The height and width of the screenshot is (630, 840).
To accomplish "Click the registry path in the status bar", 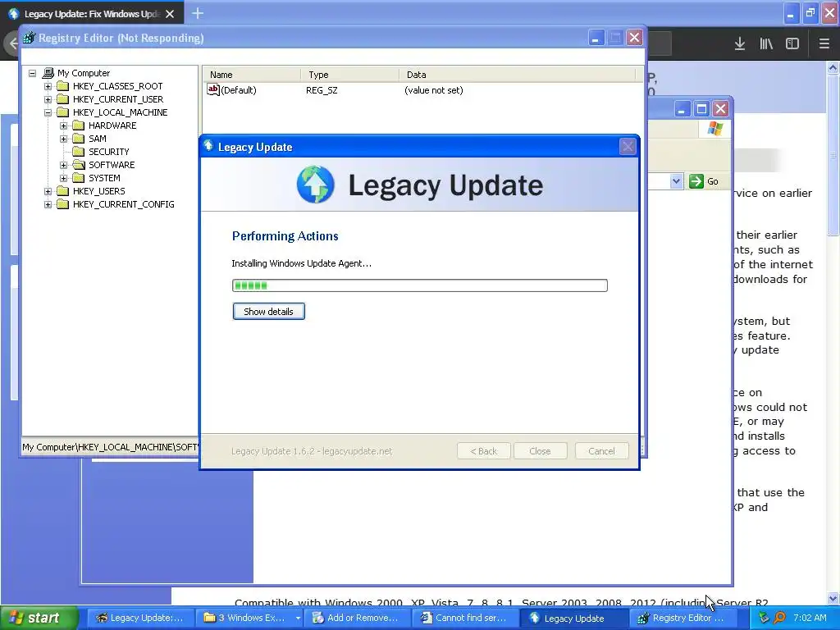I will tap(110, 447).
